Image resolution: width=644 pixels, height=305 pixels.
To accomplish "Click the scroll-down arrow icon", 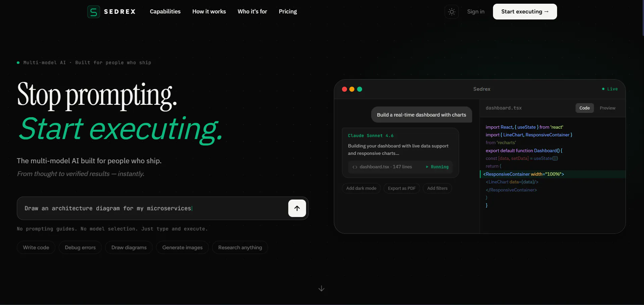I will [321, 289].
